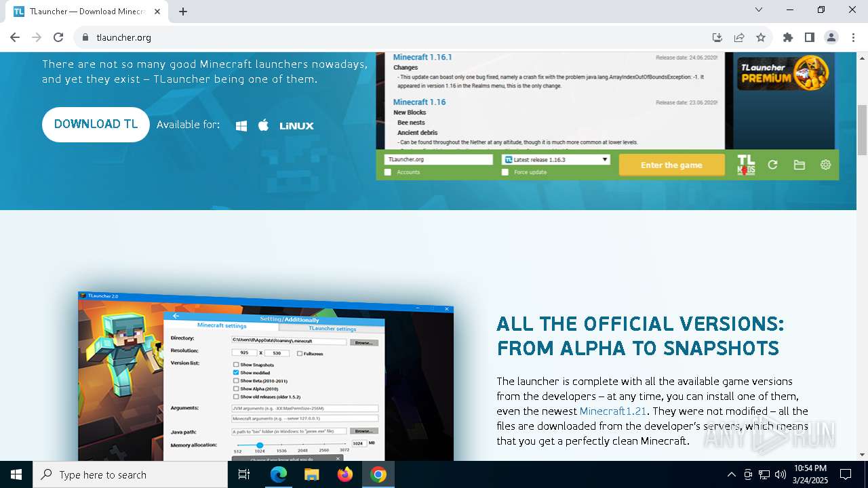Viewport: 868px width, 488px height.
Task: Open Task View on taskbar
Action: [x=244, y=474]
